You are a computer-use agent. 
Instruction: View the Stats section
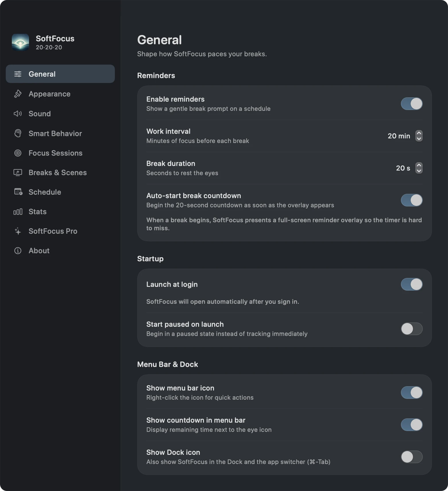point(60,212)
